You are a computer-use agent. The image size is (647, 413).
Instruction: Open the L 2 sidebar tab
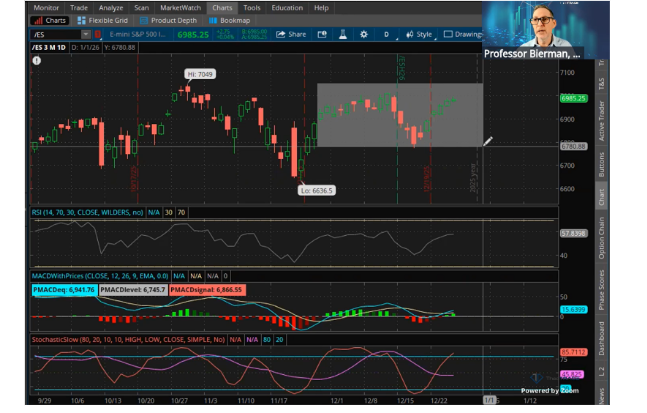601,372
